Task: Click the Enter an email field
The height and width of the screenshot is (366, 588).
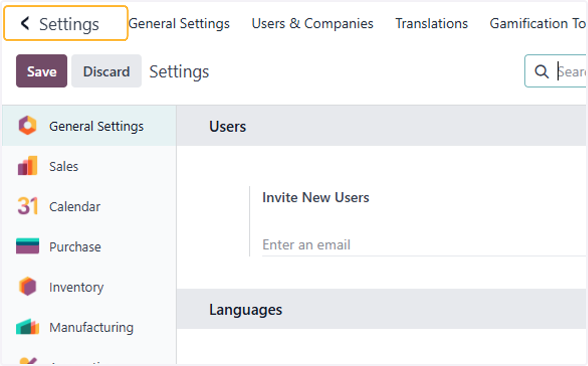Action: pyautogui.click(x=424, y=245)
